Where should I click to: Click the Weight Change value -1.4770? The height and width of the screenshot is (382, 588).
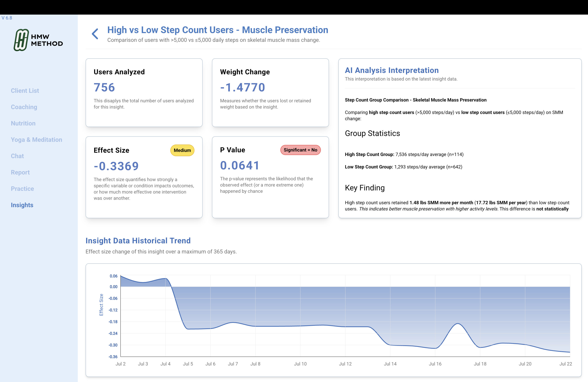coord(242,87)
